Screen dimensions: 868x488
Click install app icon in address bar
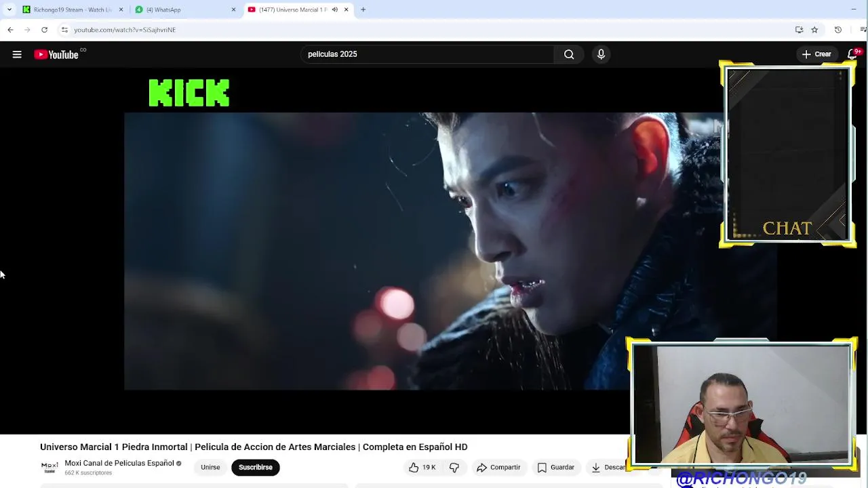click(799, 30)
